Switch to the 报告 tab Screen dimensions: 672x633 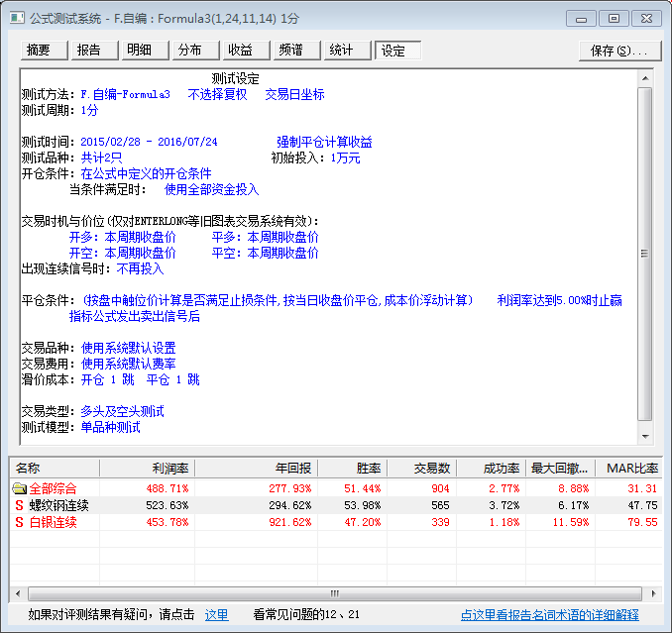[95, 51]
